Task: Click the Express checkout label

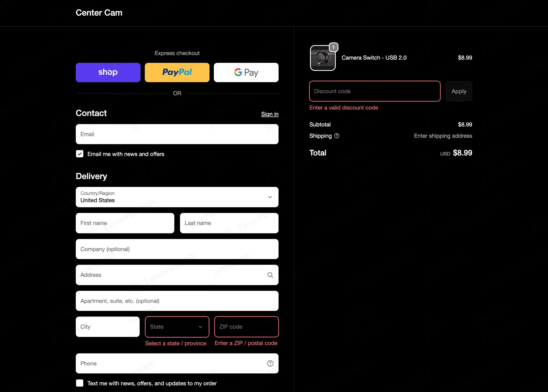Action: click(177, 53)
